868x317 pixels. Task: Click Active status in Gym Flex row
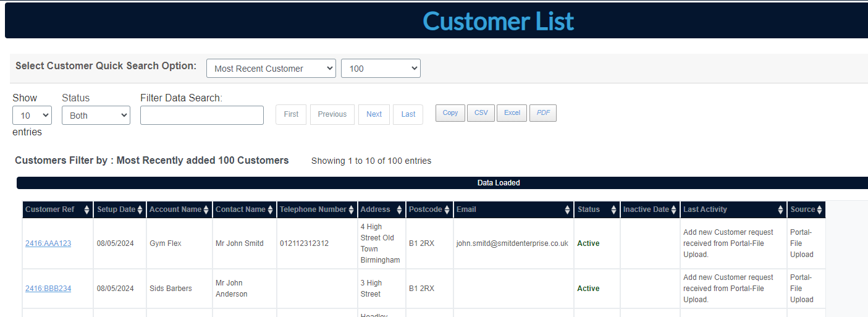click(588, 243)
